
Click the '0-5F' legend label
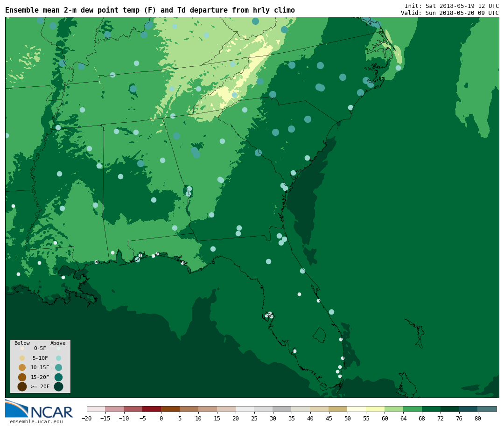tap(40, 348)
